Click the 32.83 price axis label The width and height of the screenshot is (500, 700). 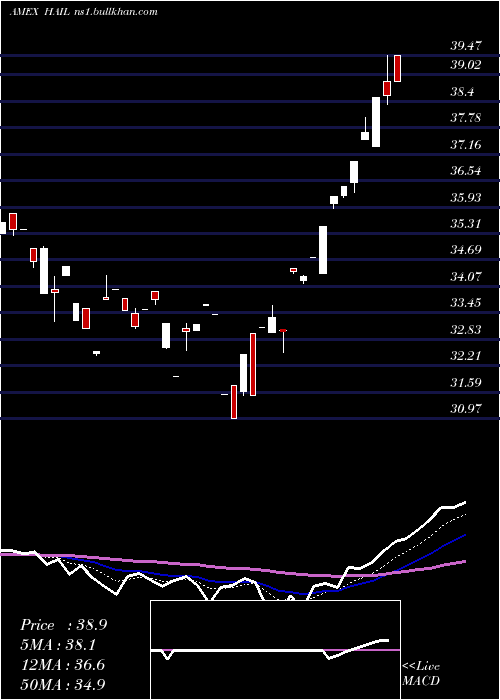(x=466, y=330)
